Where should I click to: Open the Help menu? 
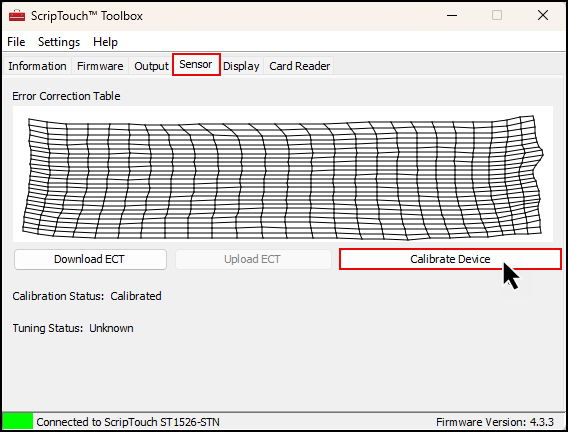pos(105,42)
